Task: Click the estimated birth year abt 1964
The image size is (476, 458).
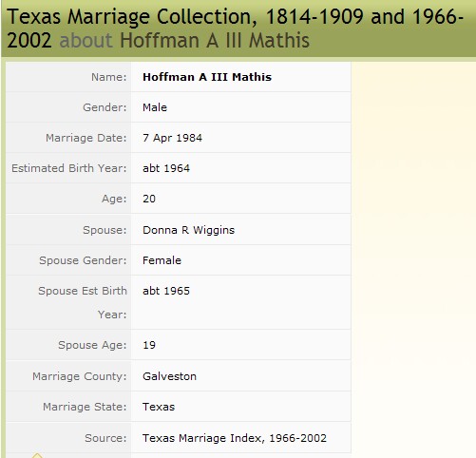Action: click(166, 168)
